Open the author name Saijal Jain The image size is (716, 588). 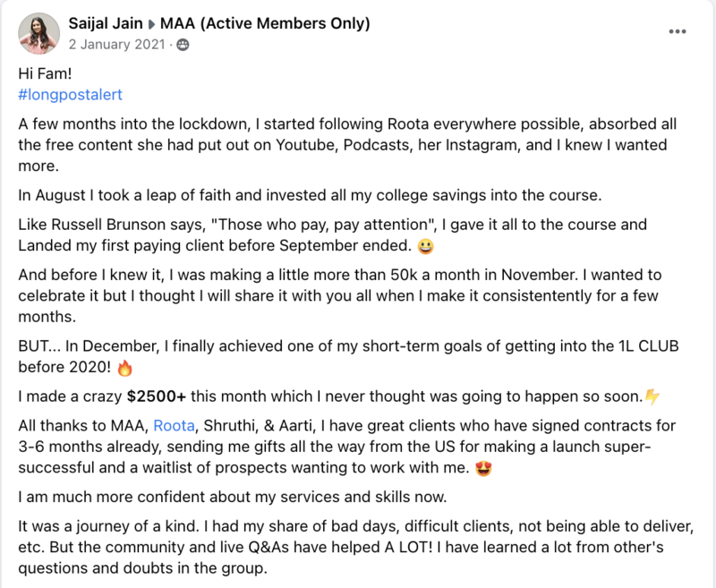pos(106,23)
